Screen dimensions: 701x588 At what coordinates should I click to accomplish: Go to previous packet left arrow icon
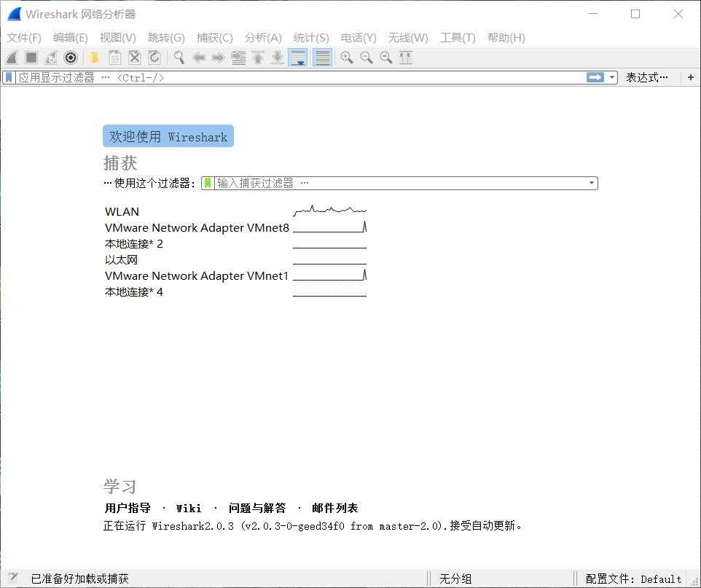(x=199, y=58)
